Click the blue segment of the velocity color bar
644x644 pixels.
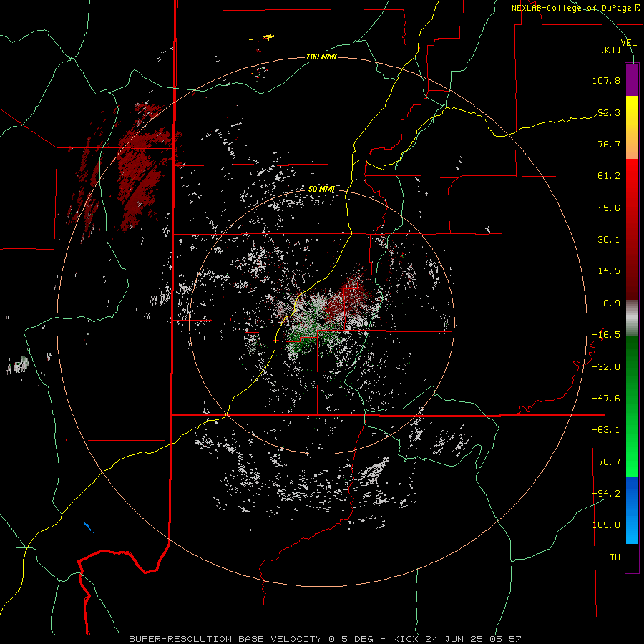pos(632,510)
